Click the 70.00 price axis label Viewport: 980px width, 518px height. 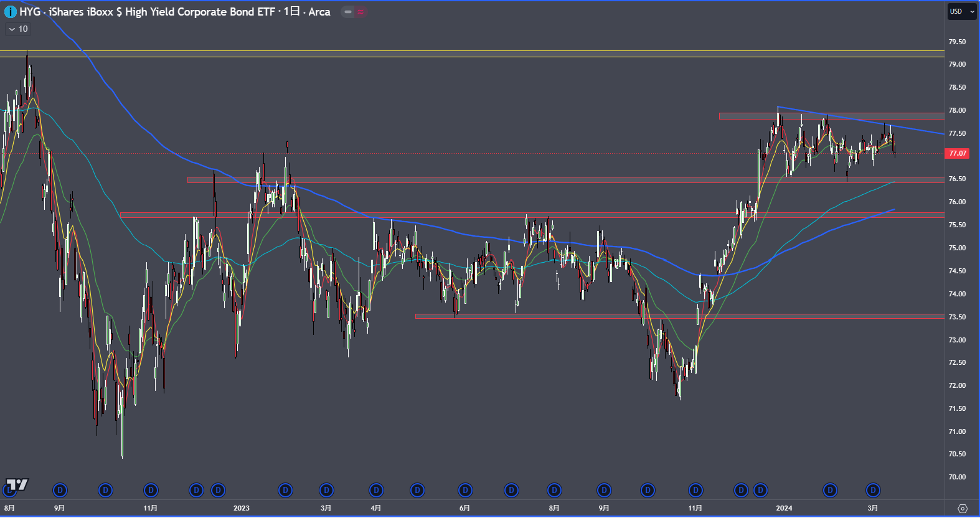click(x=957, y=477)
